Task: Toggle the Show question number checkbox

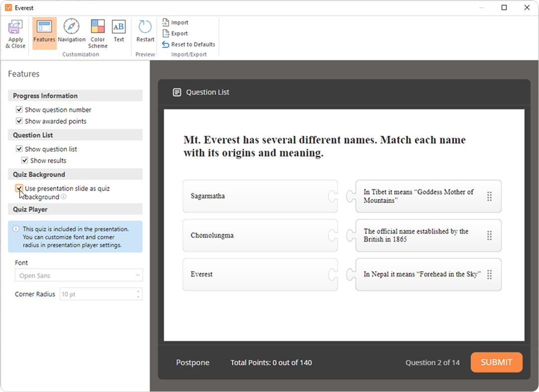Action: pos(19,110)
